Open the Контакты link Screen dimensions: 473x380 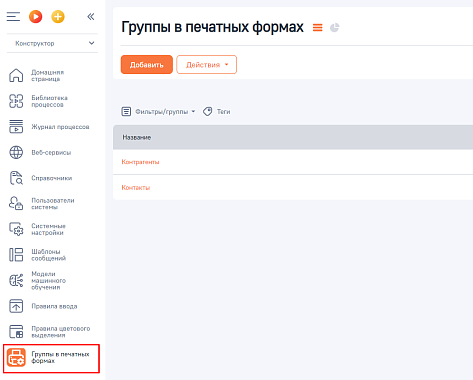coord(136,188)
